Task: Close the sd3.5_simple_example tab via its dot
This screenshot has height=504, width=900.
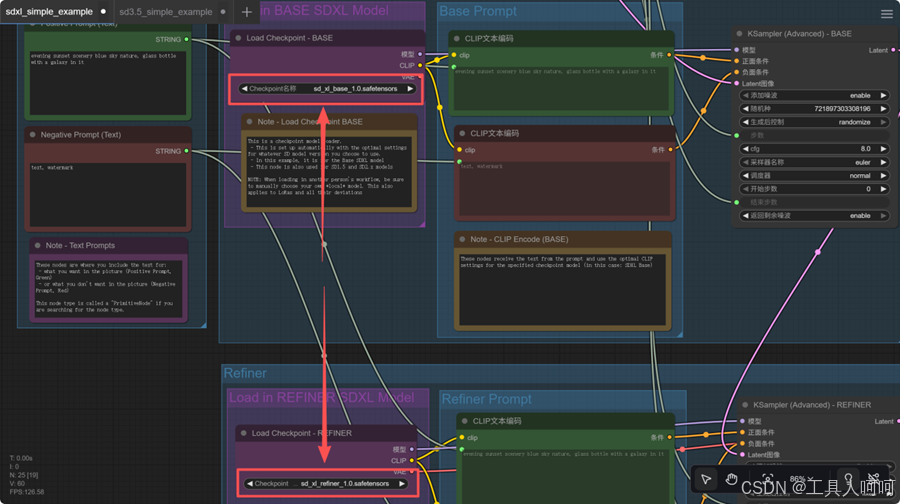Action: (223, 11)
